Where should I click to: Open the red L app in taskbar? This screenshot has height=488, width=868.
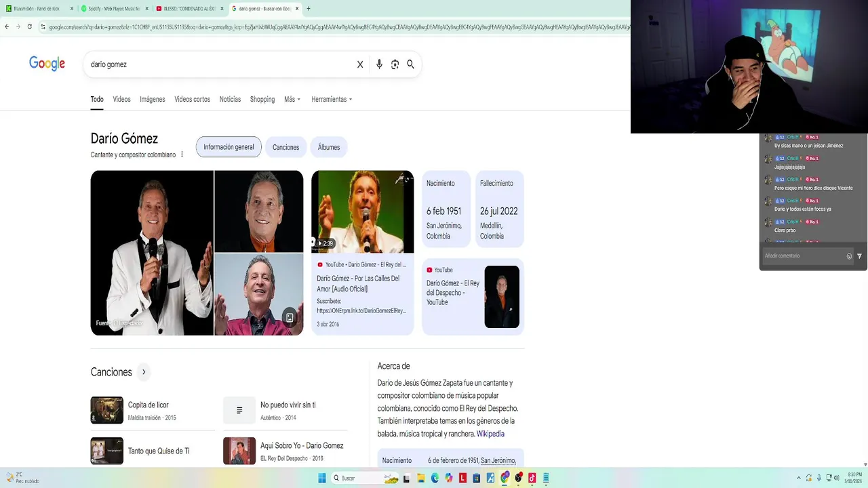pyautogui.click(x=462, y=478)
